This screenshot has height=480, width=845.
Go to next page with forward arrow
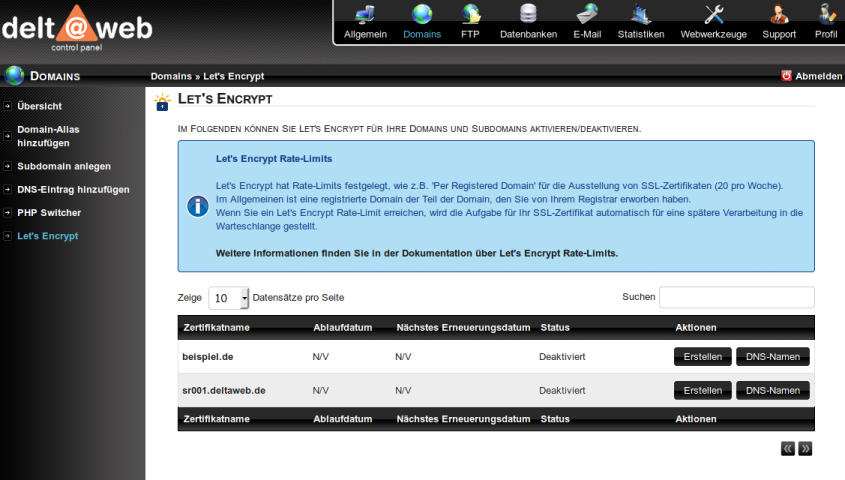[x=805, y=449]
